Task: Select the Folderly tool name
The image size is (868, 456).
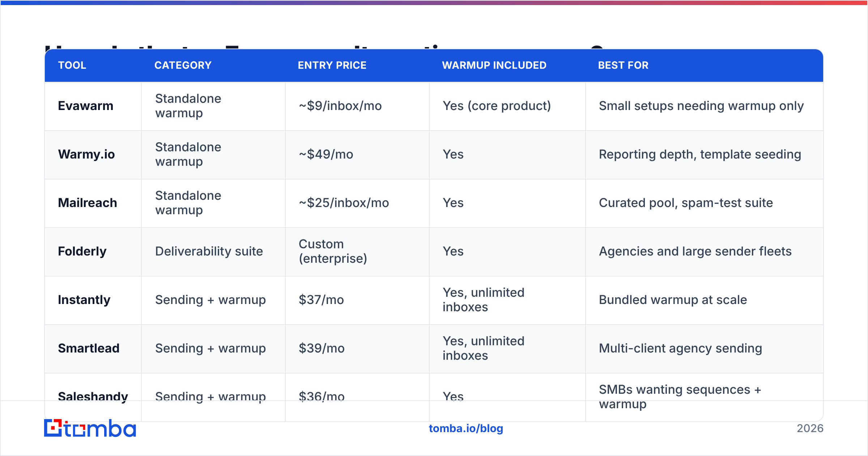Action: coord(82,251)
